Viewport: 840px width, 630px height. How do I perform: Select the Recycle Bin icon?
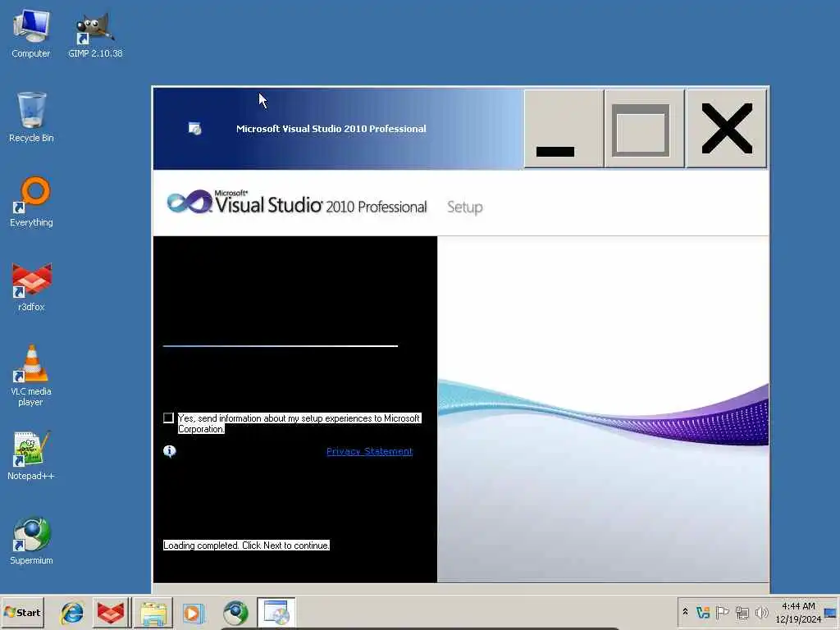[x=31, y=117]
